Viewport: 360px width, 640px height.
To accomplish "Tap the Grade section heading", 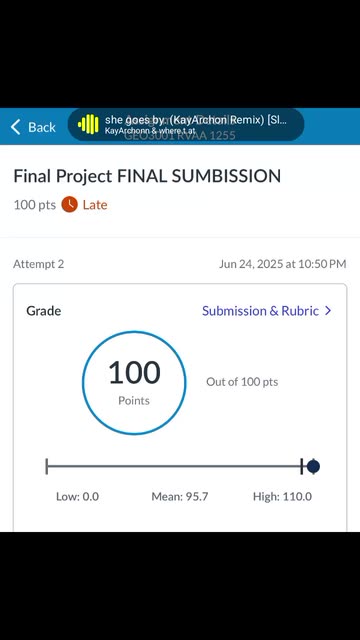I will point(44,311).
